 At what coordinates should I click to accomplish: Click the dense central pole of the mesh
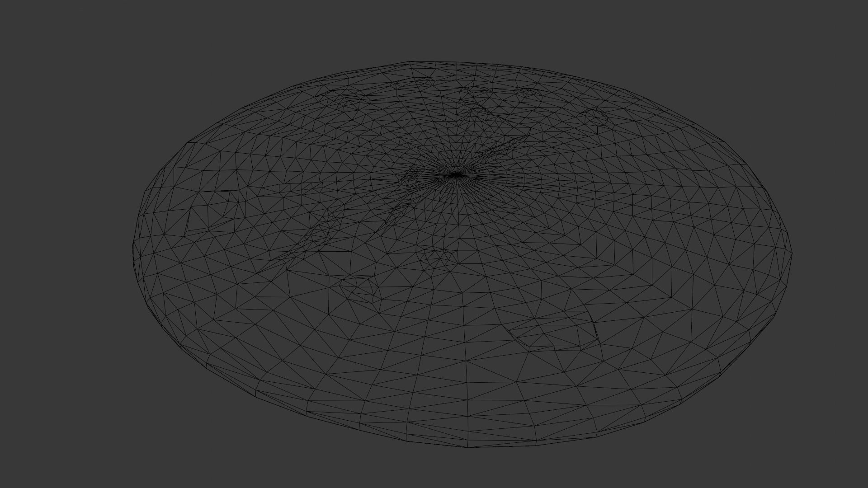tap(456, 175)
